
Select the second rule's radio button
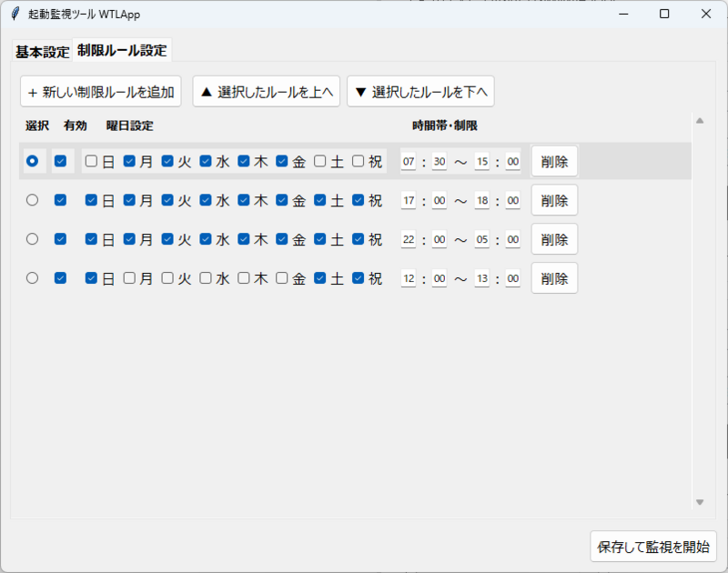coord(33,200)
